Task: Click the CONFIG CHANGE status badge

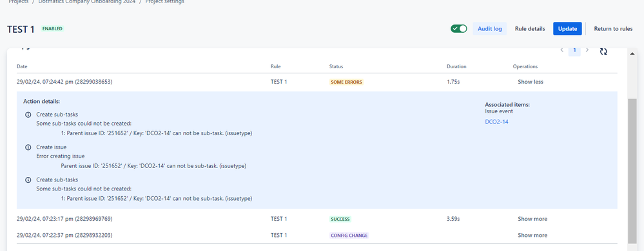Action: (x=349, y=236)
